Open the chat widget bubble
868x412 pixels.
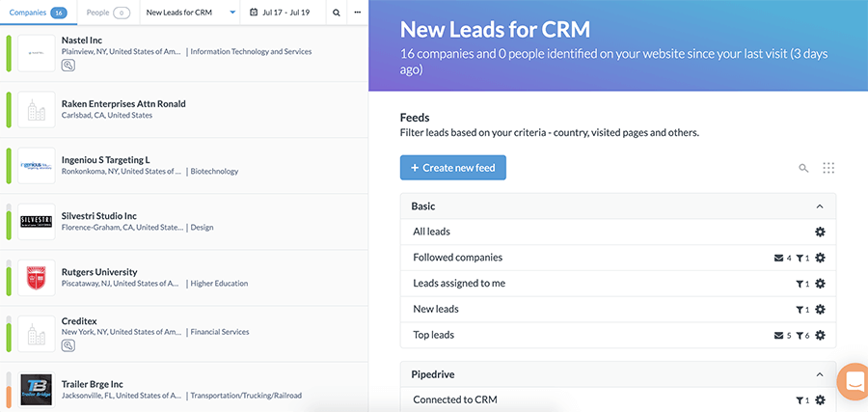[x=854, y=381]
